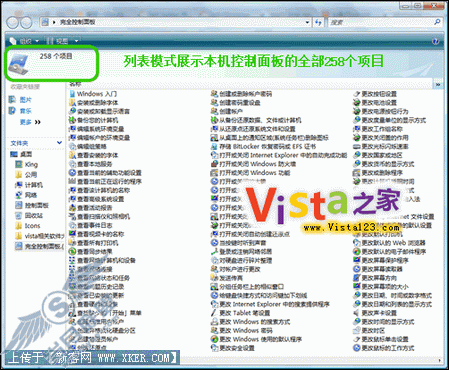
Task: Open 更改电池设置 power icon
Action: [357, 103]
